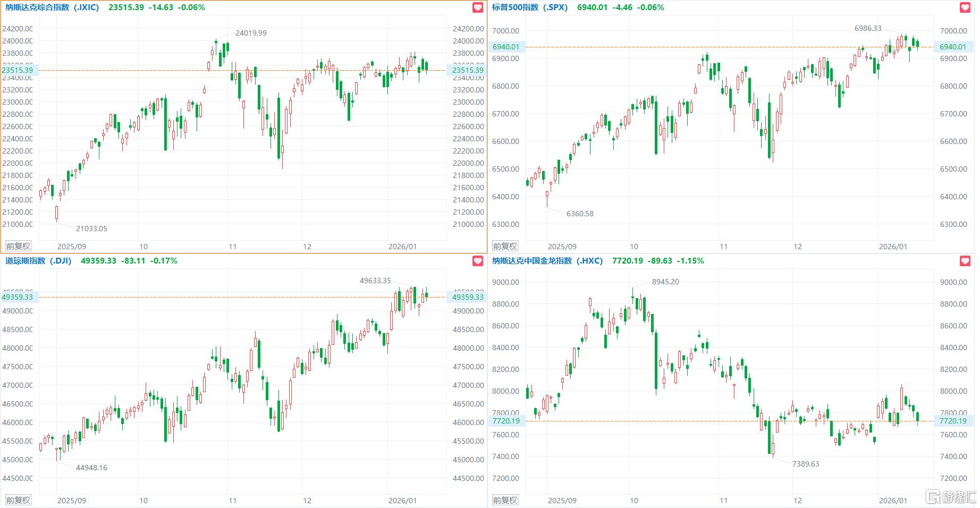Expand 前复权 option in the .DJI chart

pyautogui.click(x=19, y=500)
